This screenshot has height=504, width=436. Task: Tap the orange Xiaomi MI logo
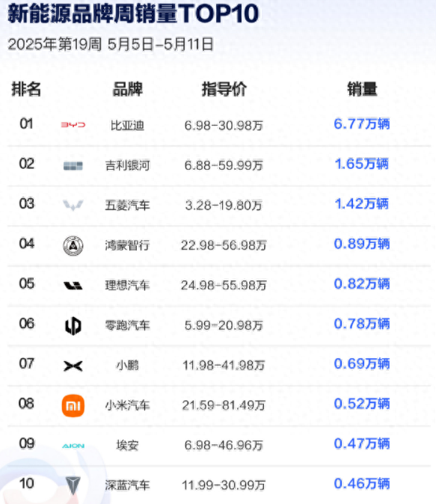pos(73,405)
